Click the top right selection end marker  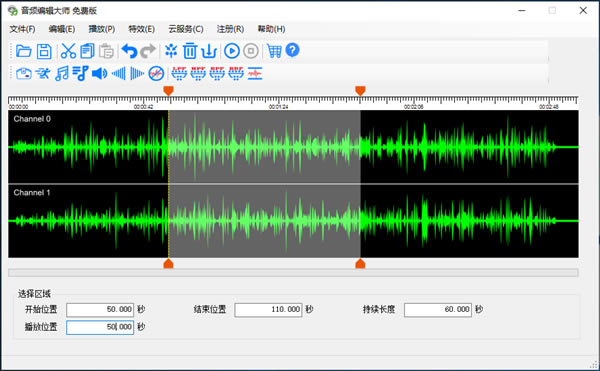pos(360,91)
